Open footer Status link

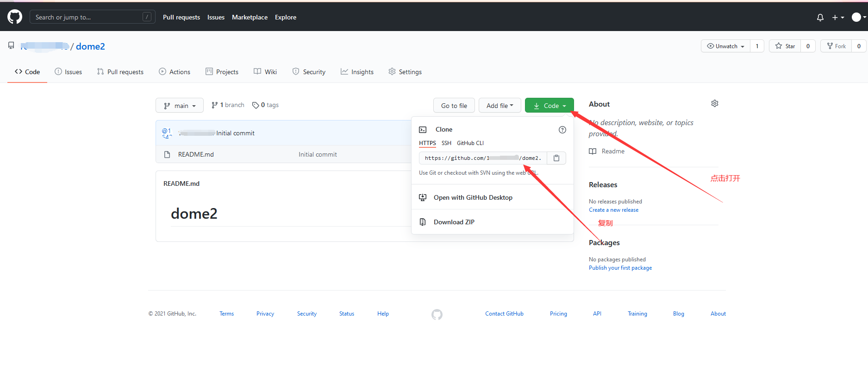(x=347, y=314)
